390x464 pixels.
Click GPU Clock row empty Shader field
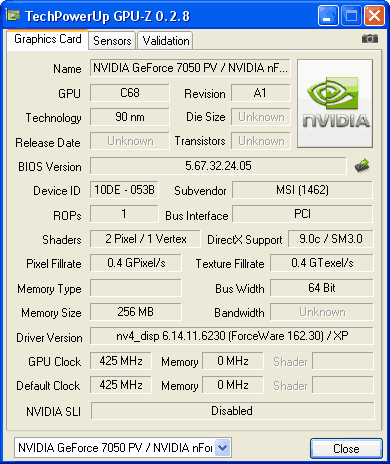pos(343,361)
